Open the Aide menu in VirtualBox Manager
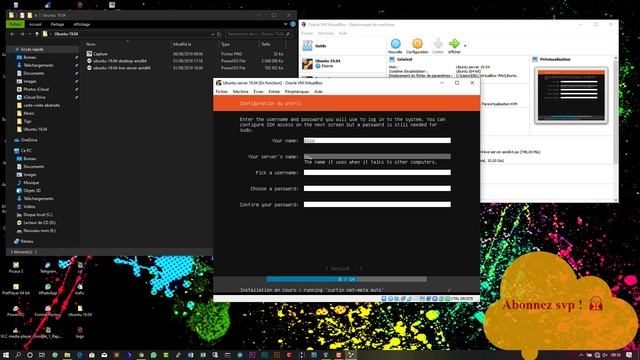The width and height of the screenshot is (640, 360). pos(343,33)
